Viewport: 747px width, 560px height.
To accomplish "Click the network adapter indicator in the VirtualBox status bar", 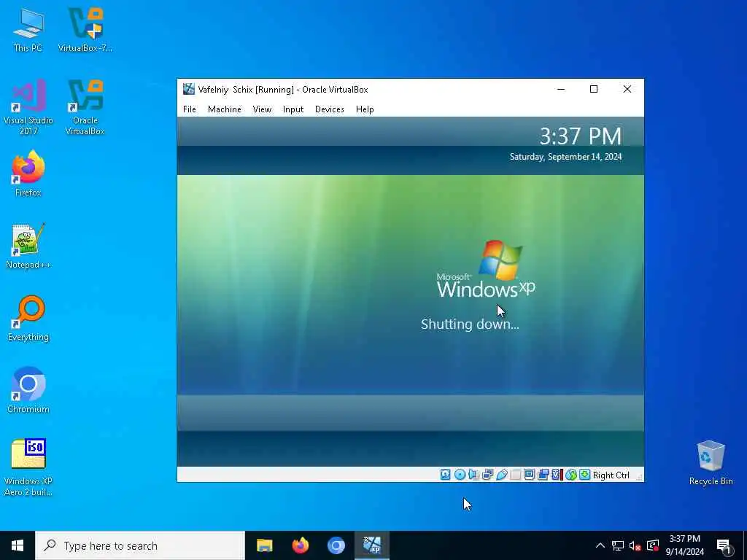I will pos(487,475).
